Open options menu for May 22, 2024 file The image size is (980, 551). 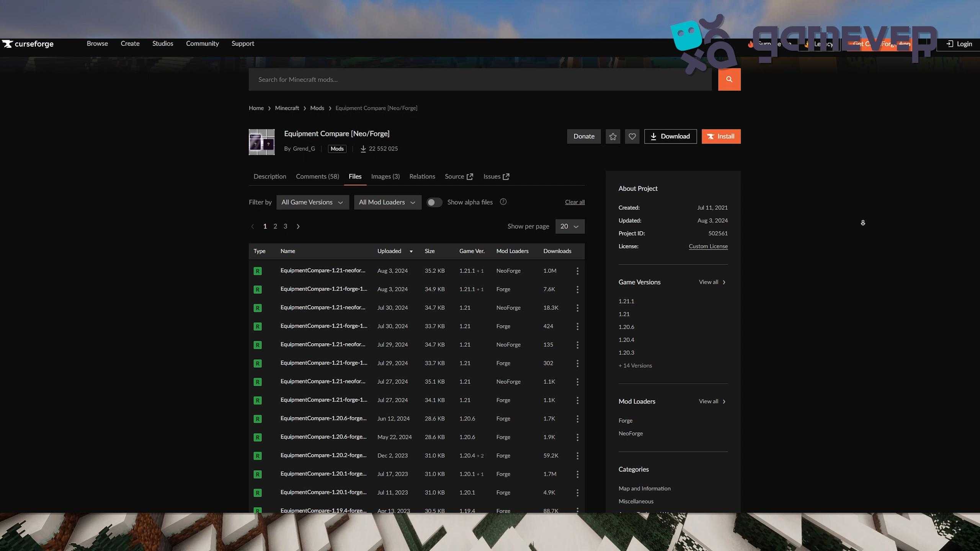point(577,437)
